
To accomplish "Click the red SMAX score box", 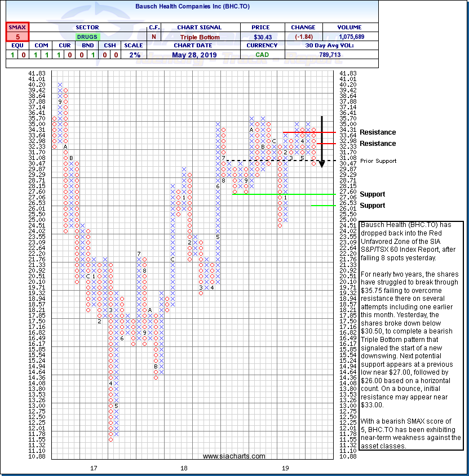I will pos(17,32).
